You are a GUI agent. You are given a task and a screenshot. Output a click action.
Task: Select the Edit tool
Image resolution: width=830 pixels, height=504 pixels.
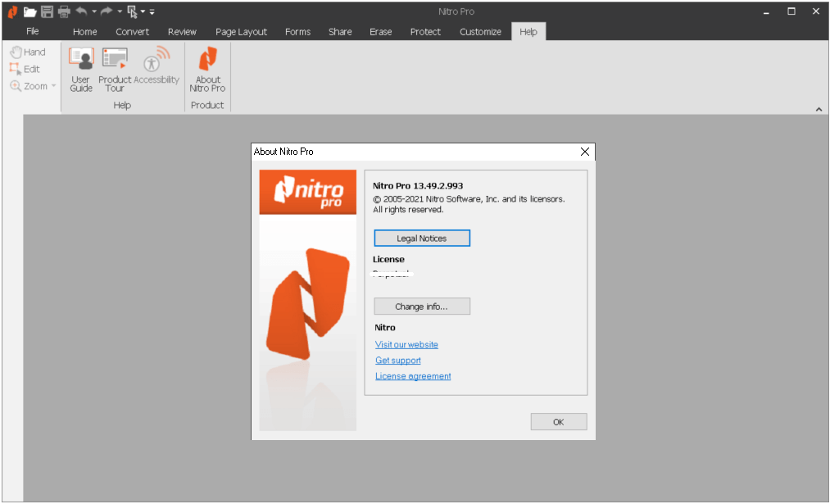click(x=25, y=69)
